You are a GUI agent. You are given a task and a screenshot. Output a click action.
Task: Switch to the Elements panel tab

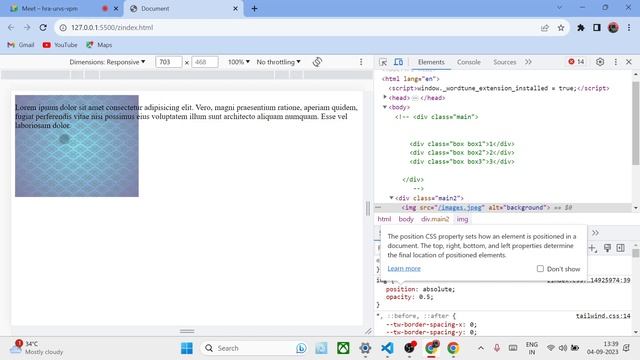pyautogui.click(x=431, y=62)
